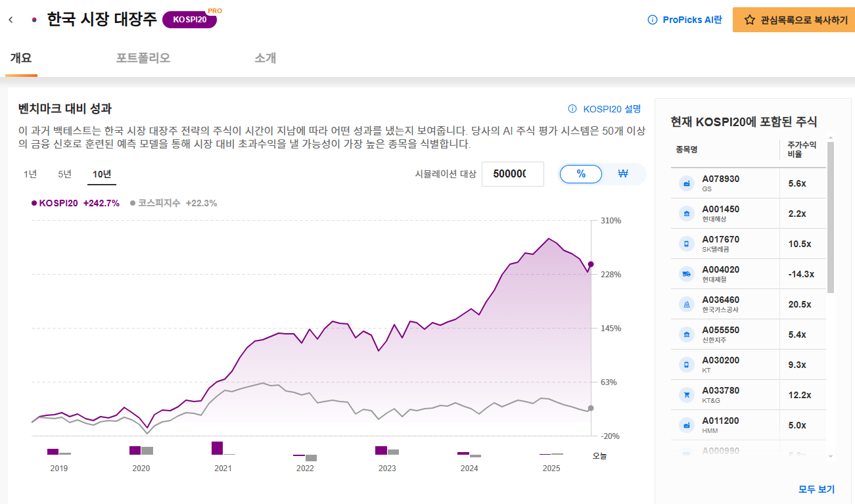Click the 한국 시장 대장주 page title

(x=102, y=19)
